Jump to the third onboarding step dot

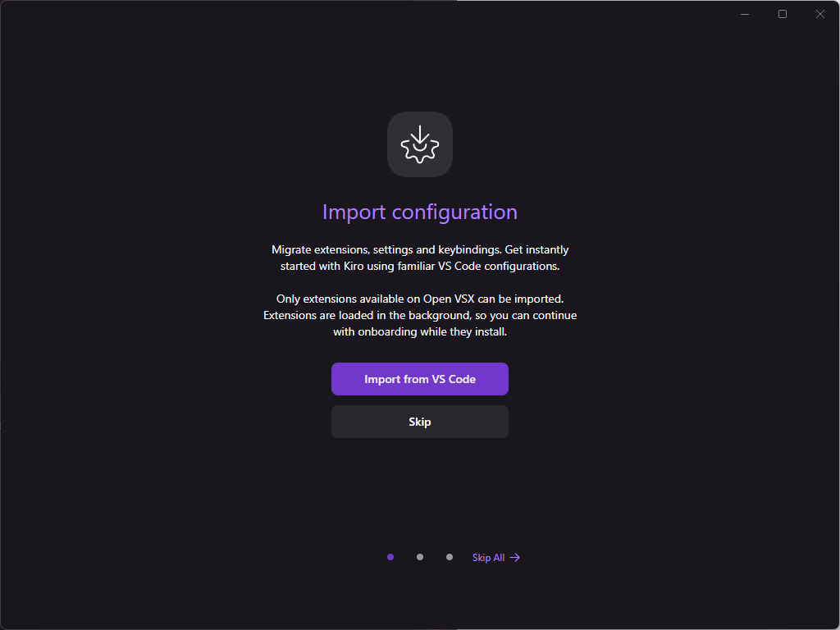pyautogui.click(x=450, y=557)
